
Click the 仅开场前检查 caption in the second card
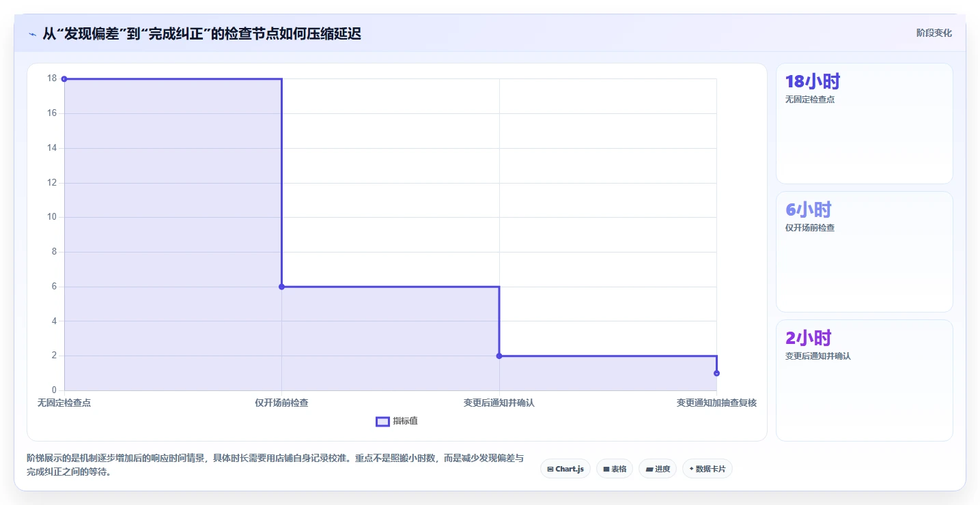pyautogui.click(x=810, y=228)
